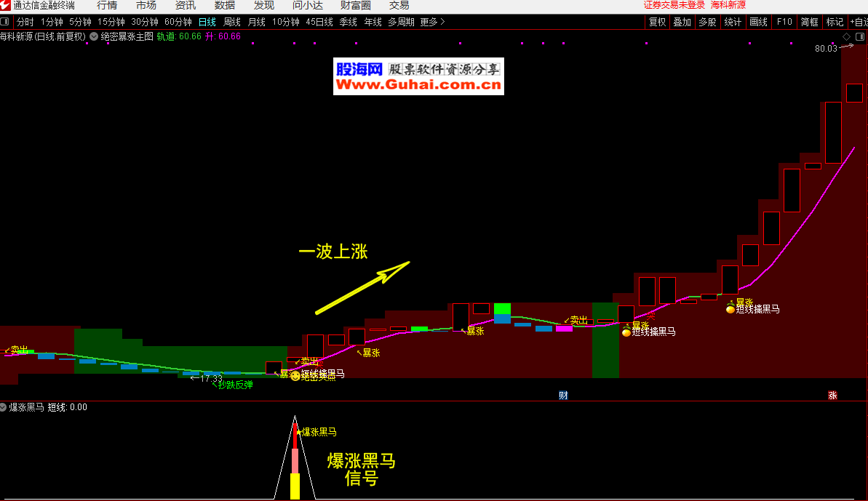
Task: Click the F10 company info button
Action: (x=784, y=22)
